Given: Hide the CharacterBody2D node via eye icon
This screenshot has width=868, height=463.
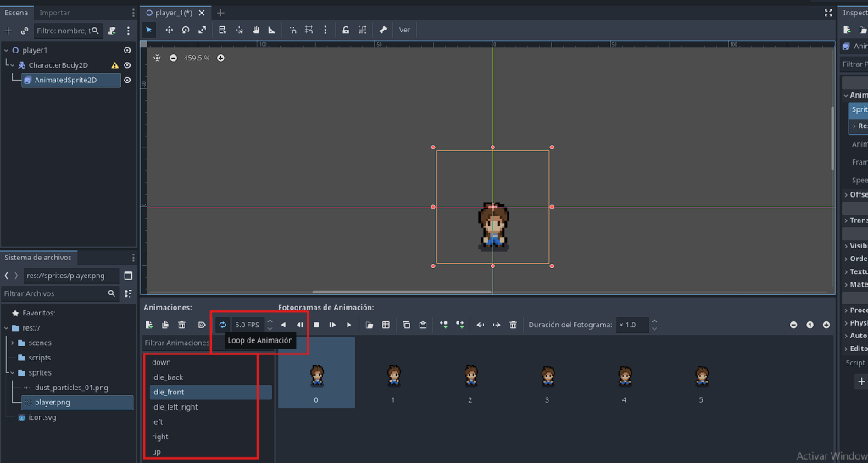Looking at the screenshot, I should point(127,65).
